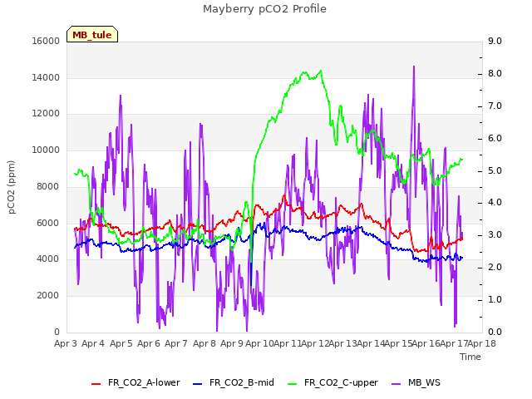The height and width of the screenshot is (399, 532).
Task: Click the purple wind spike peak near Apr 15
Action: click(x=414, y=66)
